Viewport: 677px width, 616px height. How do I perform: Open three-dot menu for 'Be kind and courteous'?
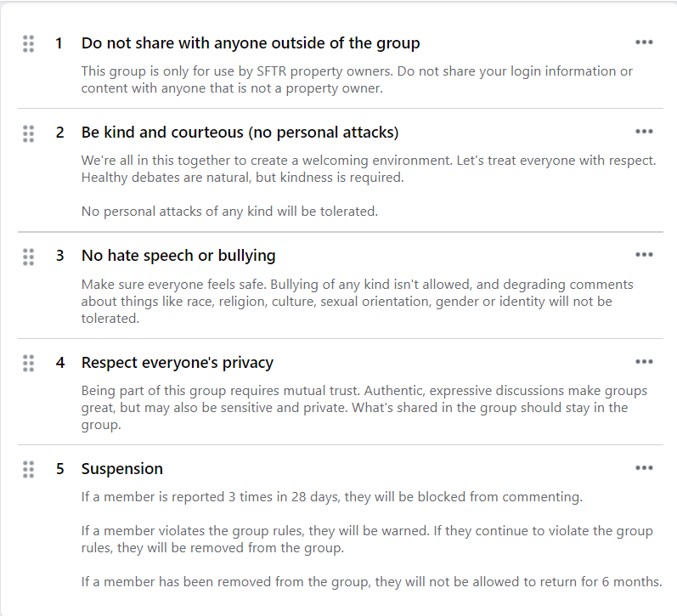(644, 132)
